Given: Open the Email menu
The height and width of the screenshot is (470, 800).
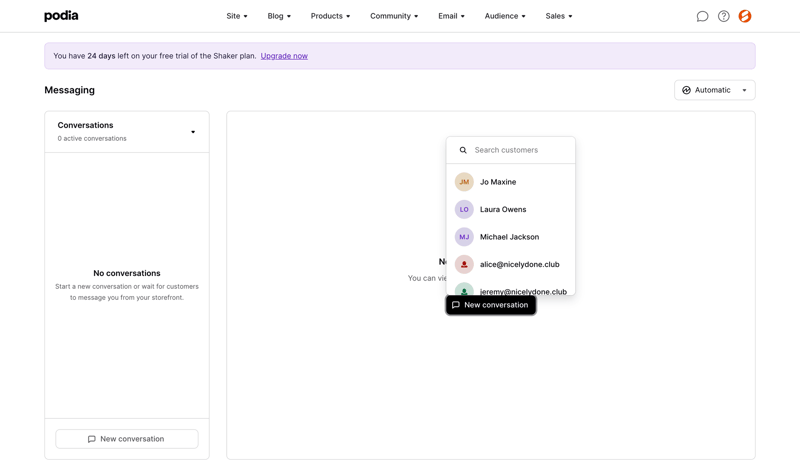Looking at the screenshot, I should [x=451, y=16].
